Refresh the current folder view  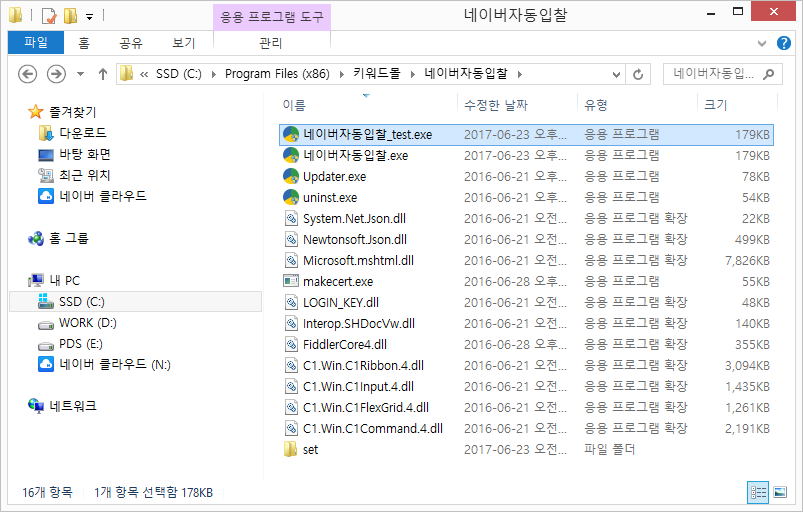[638, 75]
